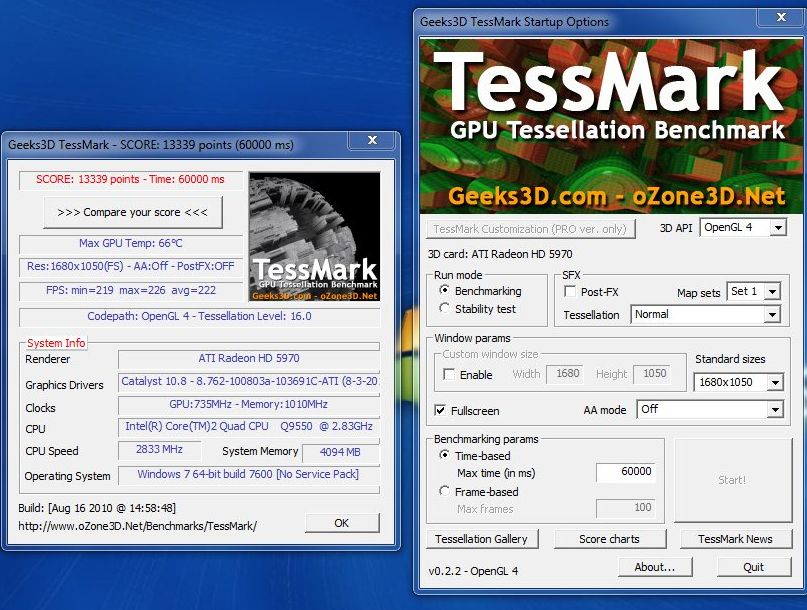Click the 3D card: ATI Radeon HD 5970 label
The image size is (807, 610).
pos(500,254)
